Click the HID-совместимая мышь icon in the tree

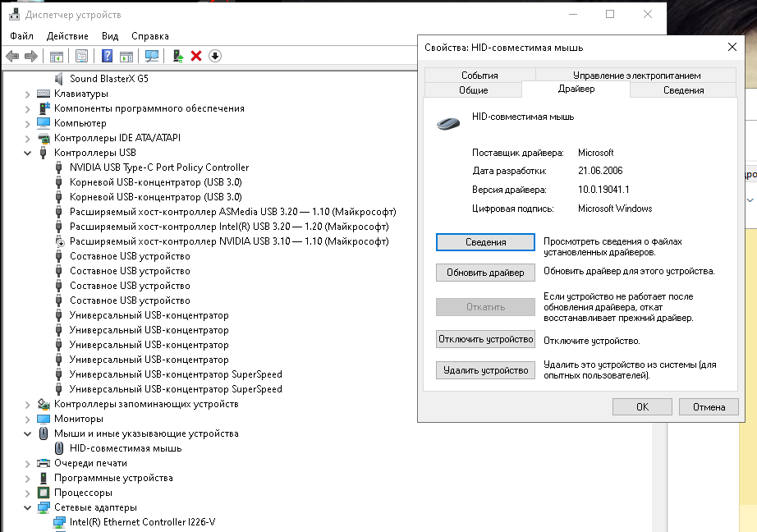pos(59,448)
